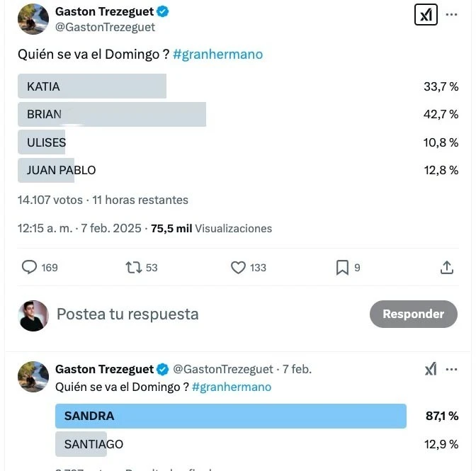Screen dimensions: 476x471
Task: Open more options on second tweet
Action: 452,369
